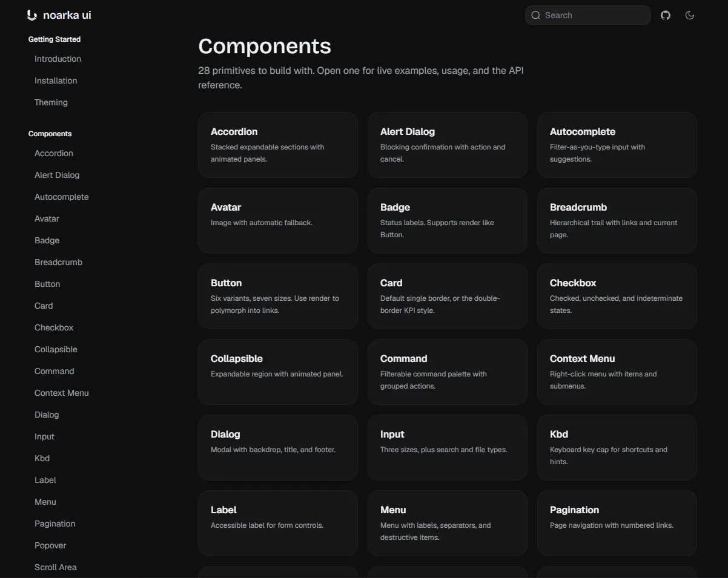Image resolution: width=728 pixels, height=578 pixels.
Task: Open Pagination in the sidebar
Action: point(55,524)
